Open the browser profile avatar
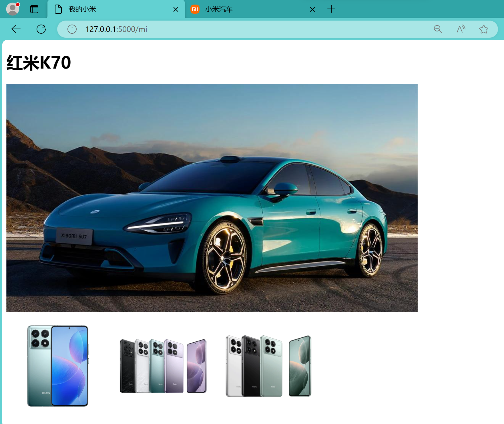This screenshot has width=504, height=424. coord(13,9)
